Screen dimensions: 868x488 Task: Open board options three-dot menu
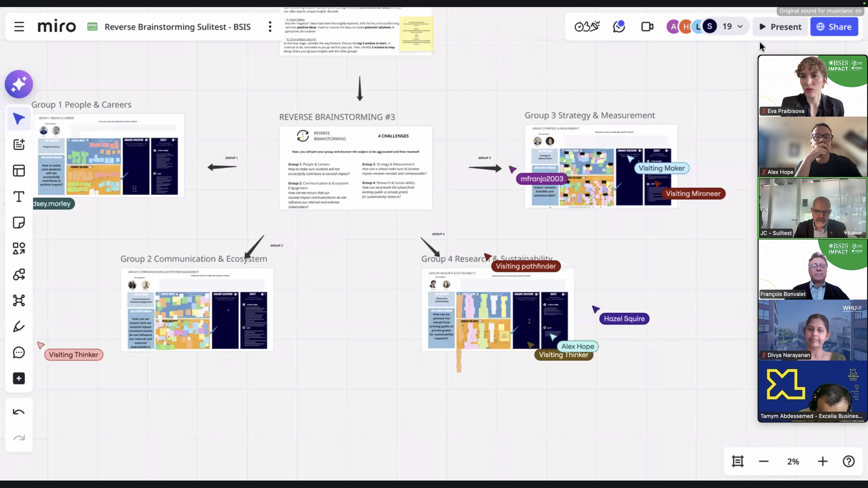[x=270, y=27]
